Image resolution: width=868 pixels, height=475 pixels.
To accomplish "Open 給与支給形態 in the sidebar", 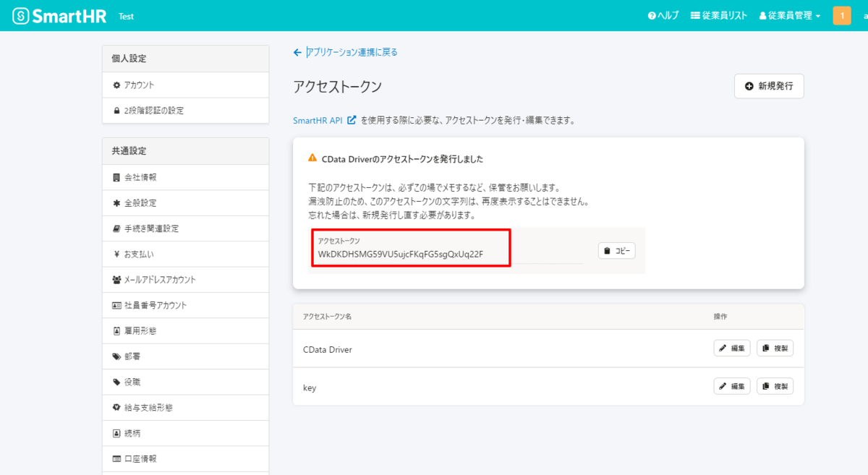I will pos(186,408).
